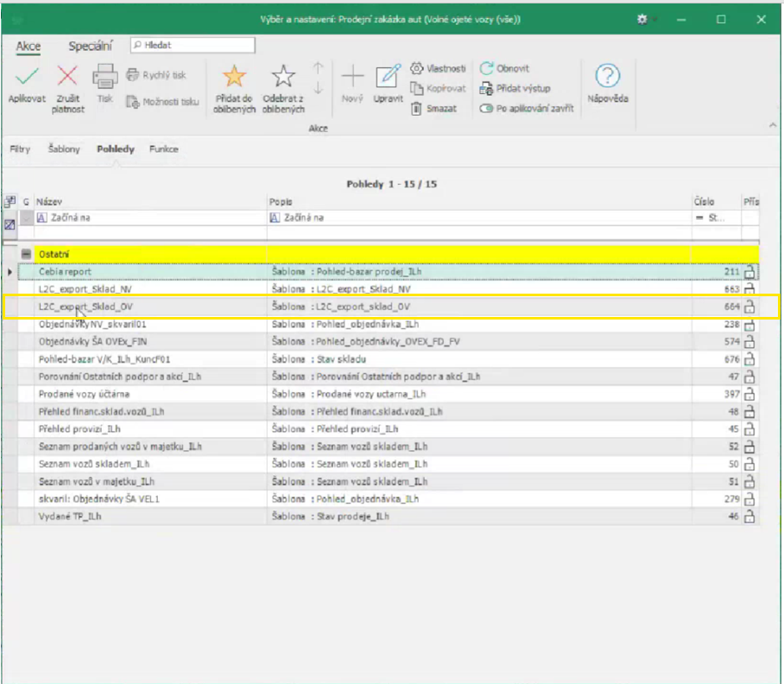Toggle lock icon on Cebia report row

(x=749, y=272)
